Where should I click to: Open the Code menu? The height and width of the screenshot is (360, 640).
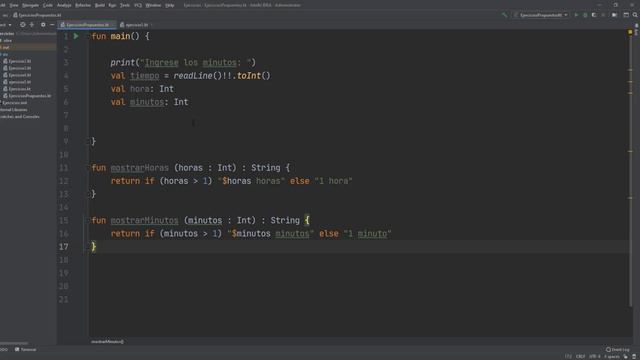(48, 5)
